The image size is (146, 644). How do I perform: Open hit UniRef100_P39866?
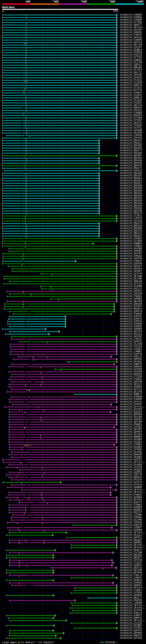[131, 17]
